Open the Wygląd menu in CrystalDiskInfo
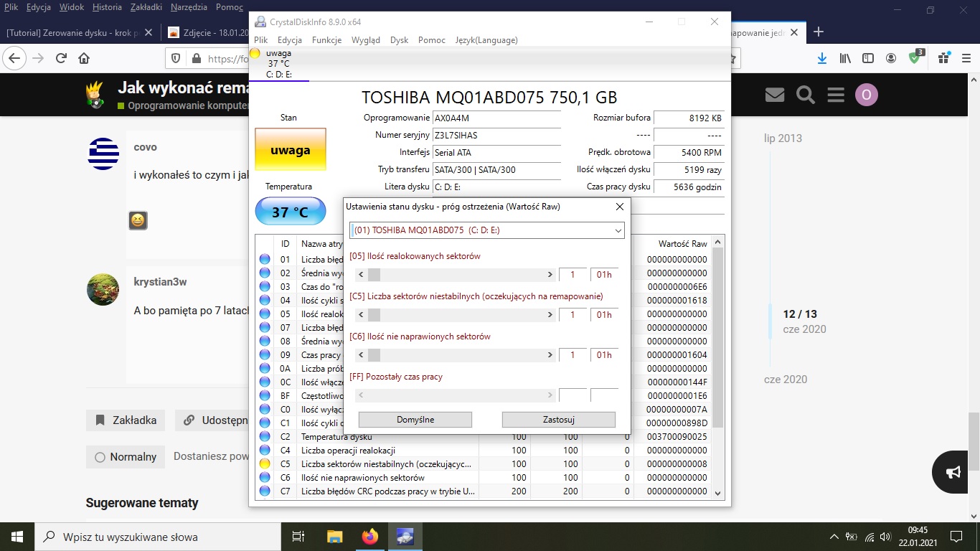 (x=366, y=40)
